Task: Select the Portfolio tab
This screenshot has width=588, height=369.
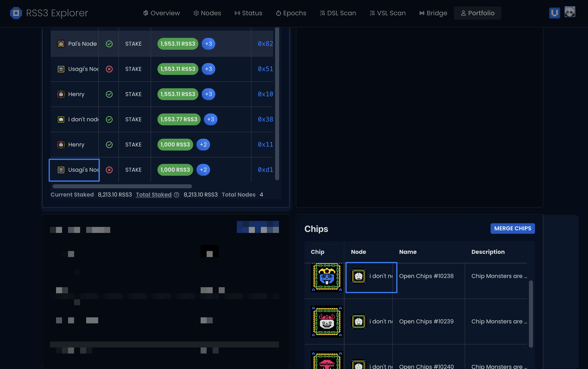Action: (x=478, y=13)
